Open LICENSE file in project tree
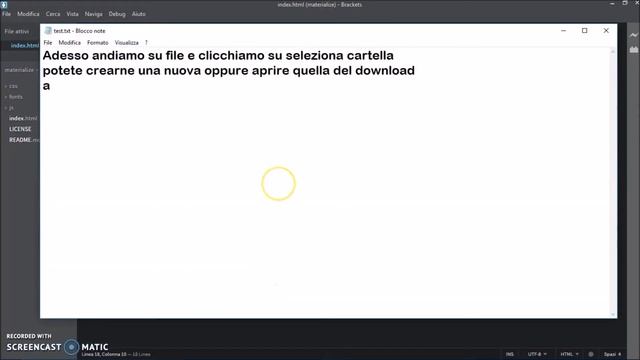This screenshot has height=360, width=640. click(x=20, y=129)
